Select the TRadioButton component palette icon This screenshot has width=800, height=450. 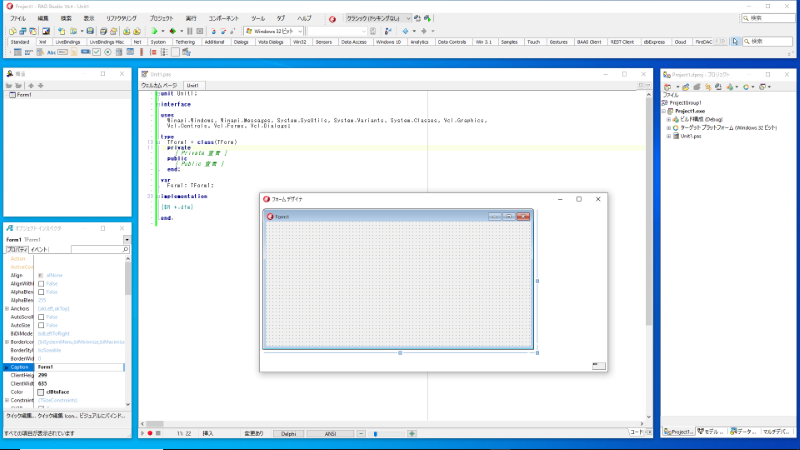point(108,52)
